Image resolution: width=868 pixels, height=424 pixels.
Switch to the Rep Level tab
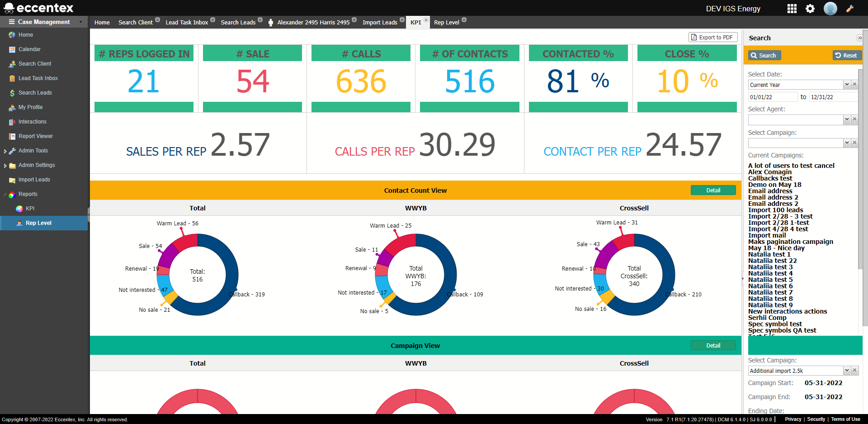(x=446, y=23)
